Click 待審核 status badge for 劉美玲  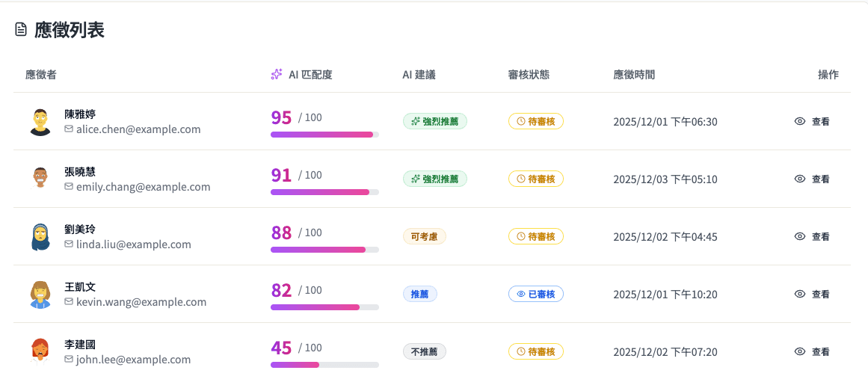click(x=536, y=236)
